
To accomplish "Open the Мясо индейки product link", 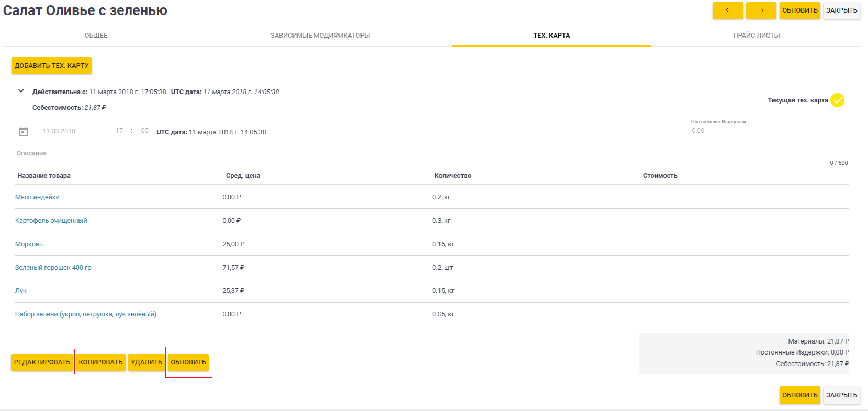I will point(37,197).
